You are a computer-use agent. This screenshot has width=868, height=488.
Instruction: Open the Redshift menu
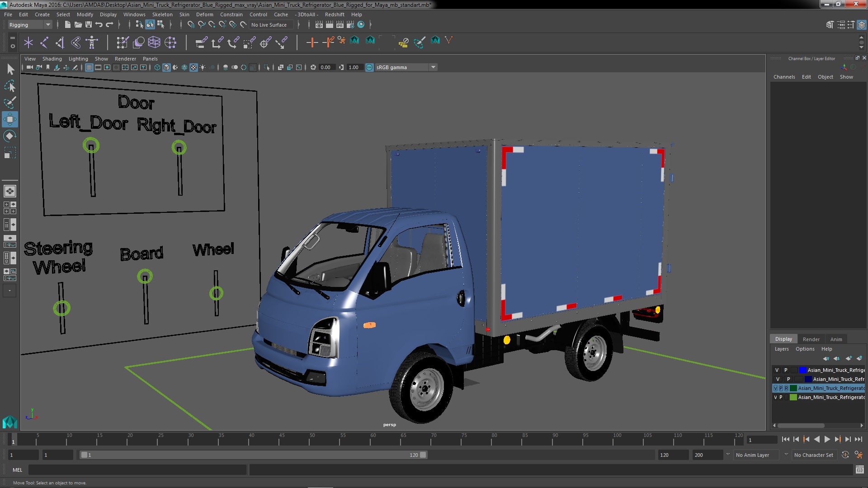coord(335,14)
